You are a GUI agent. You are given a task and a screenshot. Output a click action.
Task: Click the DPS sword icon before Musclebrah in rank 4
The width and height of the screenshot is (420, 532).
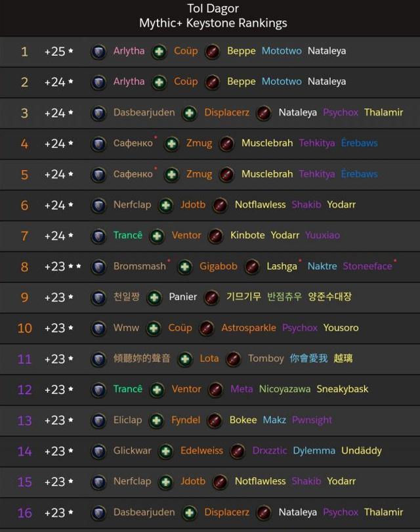click(x=226, y=144)
